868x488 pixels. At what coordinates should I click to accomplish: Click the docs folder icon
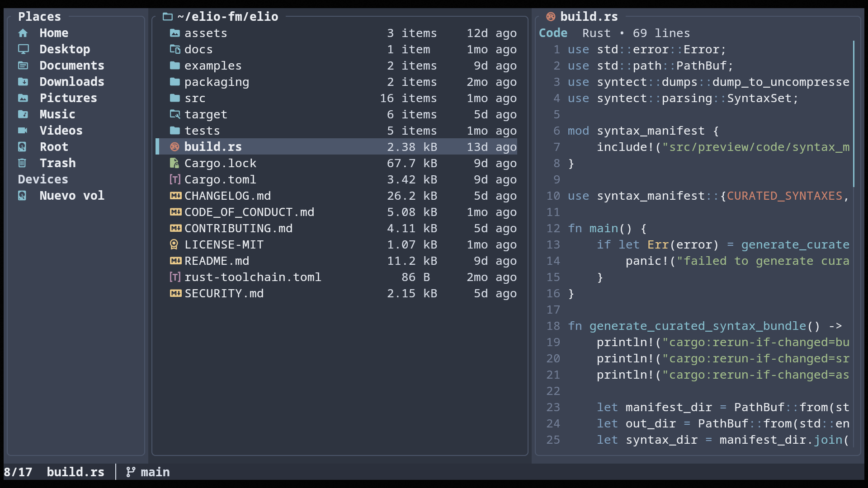[175, 49]
